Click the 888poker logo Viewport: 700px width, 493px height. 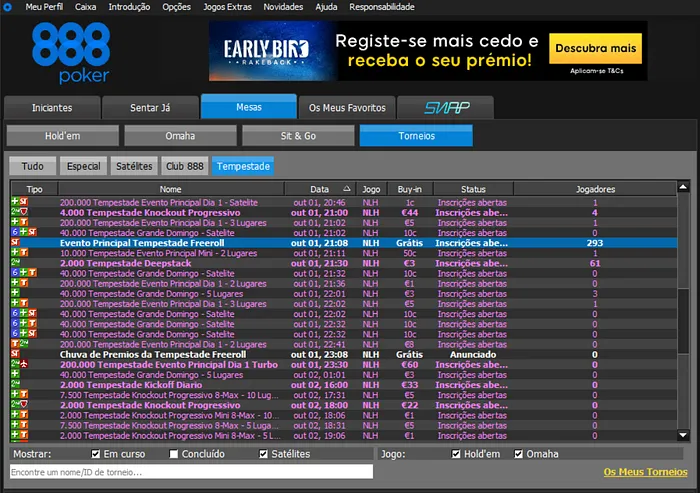[x=71, y=53]
